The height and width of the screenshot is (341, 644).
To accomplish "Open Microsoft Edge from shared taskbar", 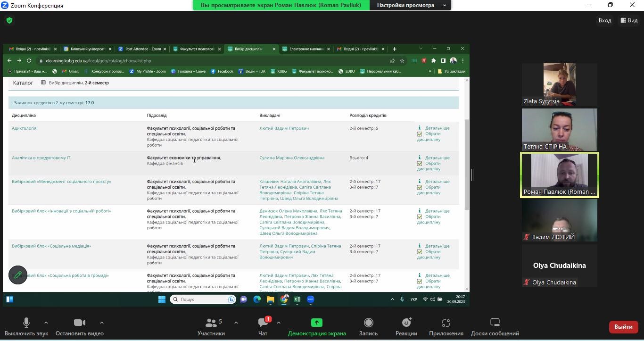I will click(257, 299).
